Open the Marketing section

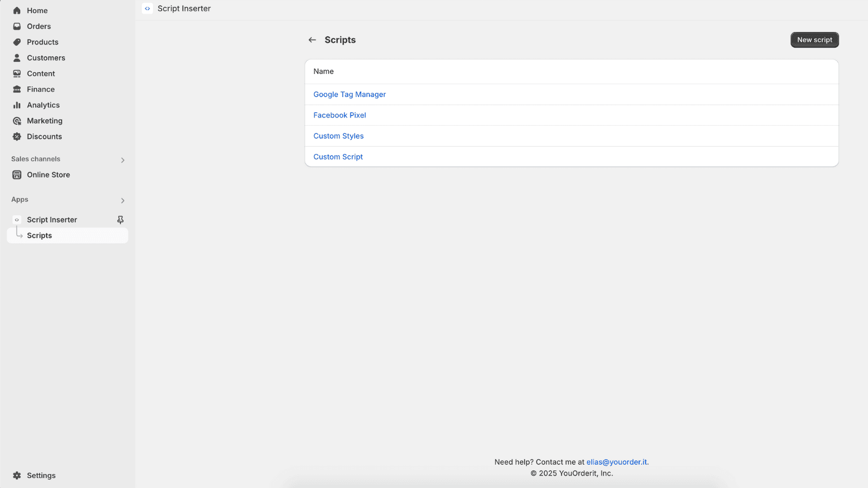pyautogui.click(x=44, y=120)
